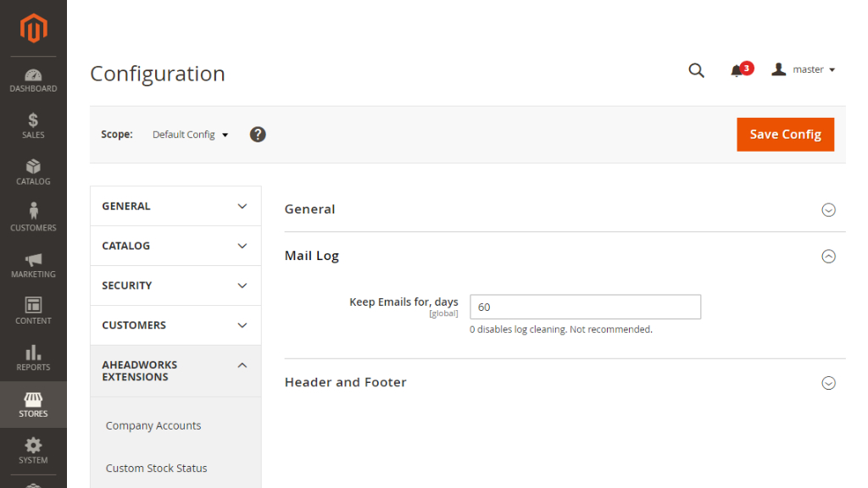Collapse the AHEADWORKS EXTENSIONS tab
Image resolution: width=868 pixels, height=488 pixels.
pos(175,371)
